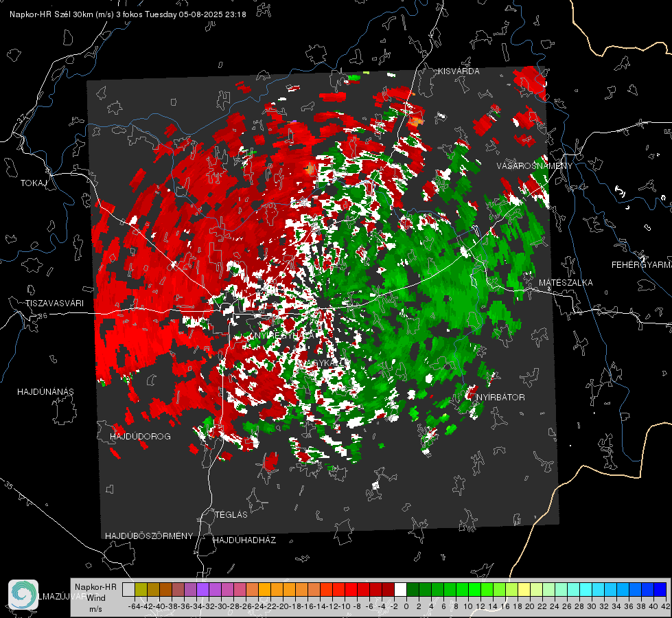
Task: Select the yellow swatch between 18 and 20
Action: click(x=524, y=590)
